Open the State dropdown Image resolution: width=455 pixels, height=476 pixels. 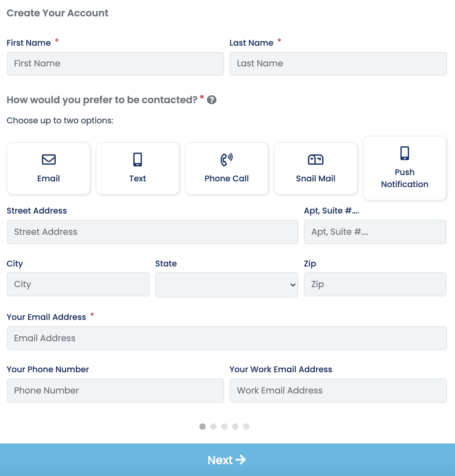[226, 285]
